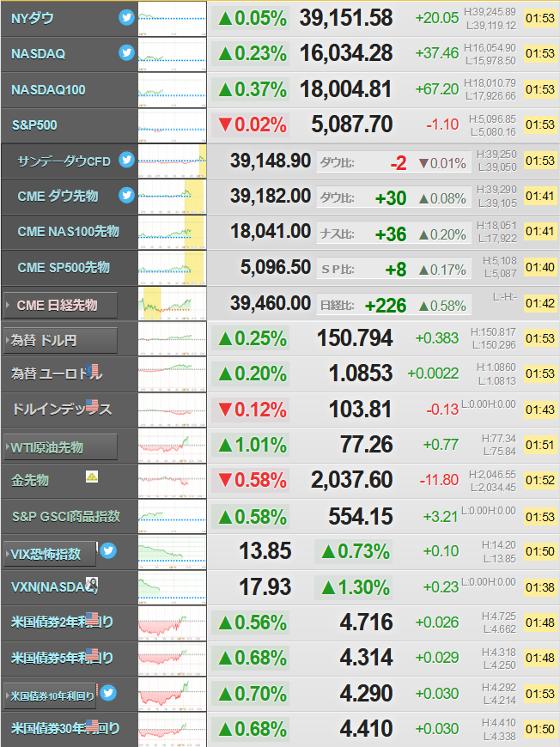Open the 金先物 link
This screenshot has width=560, height=747.
click(x=30, y=480)
